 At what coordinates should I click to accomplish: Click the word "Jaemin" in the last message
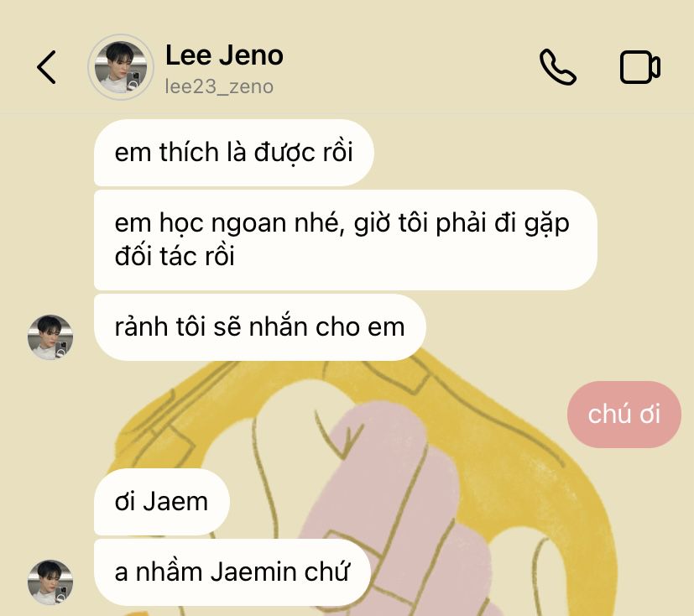click(x=253, y=572)
